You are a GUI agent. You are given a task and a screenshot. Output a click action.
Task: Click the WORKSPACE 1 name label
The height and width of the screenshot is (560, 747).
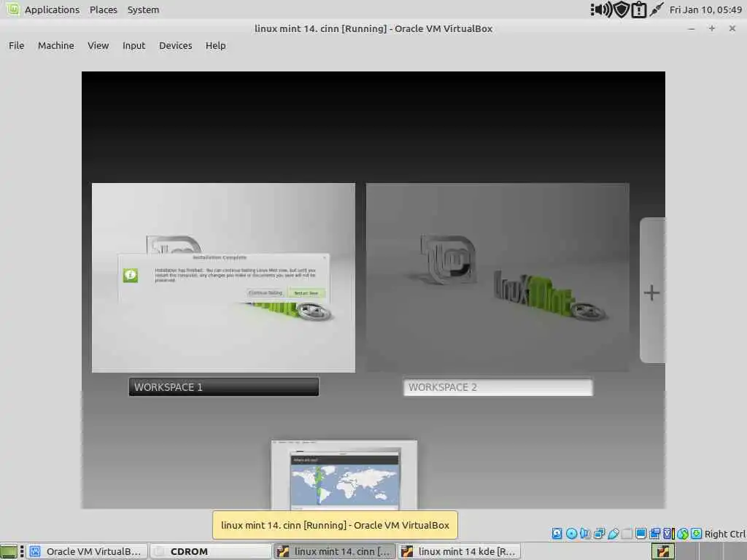[224, 386]
